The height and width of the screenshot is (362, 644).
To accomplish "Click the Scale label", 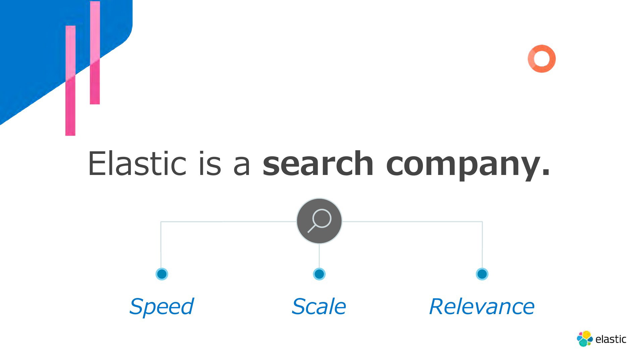I will click(319, 306).
